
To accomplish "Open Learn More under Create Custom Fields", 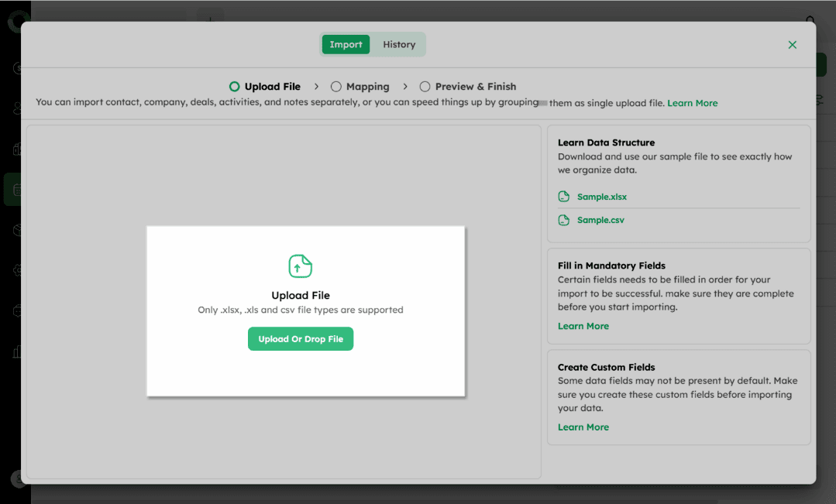I will [x=583, y=427].
